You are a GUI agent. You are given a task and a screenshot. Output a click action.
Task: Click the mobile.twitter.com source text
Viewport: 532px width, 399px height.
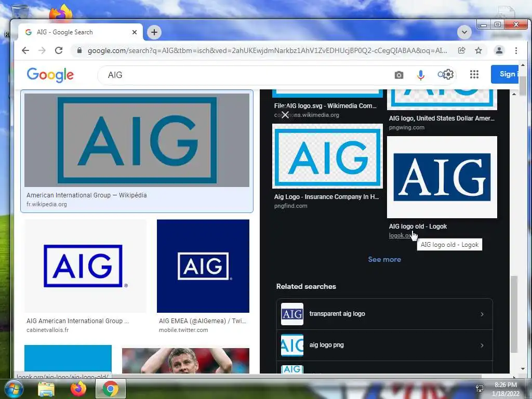point(183,330)
